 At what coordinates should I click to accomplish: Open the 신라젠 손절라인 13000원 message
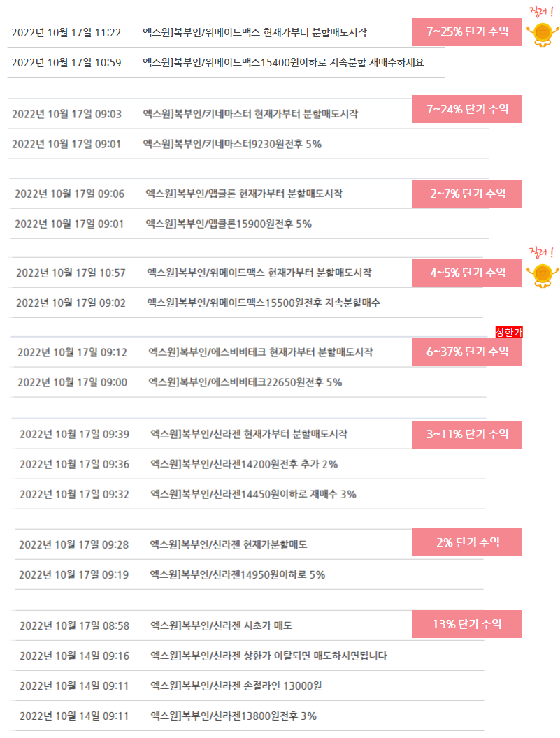[x=249, y=686]
